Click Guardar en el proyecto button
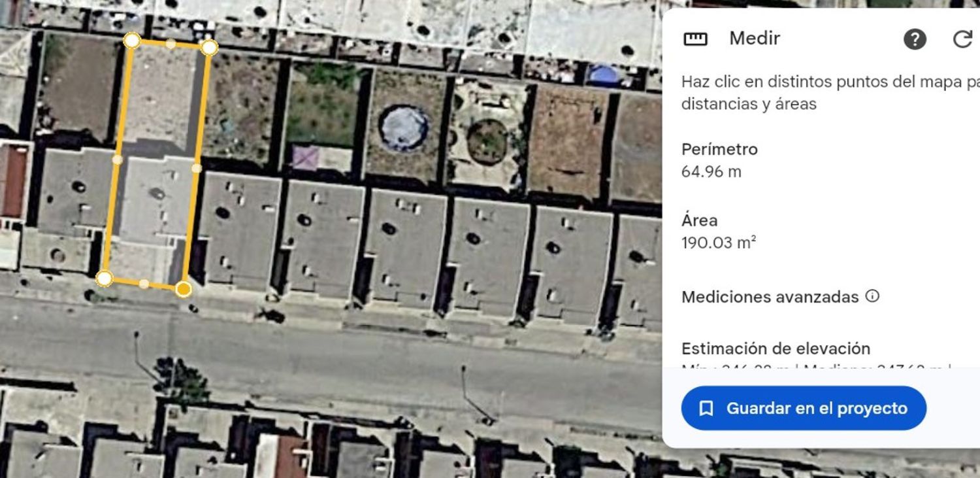Image resolution: width=980 pixels, height=478 pixels. click(x=804, y=408)
